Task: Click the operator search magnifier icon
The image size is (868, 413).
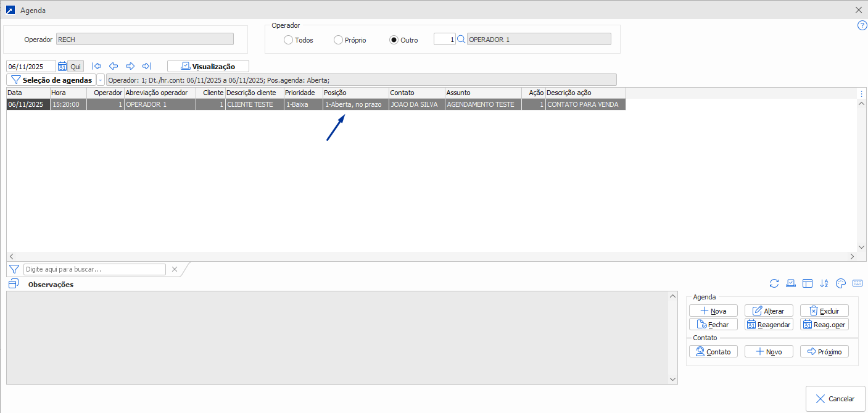Action: (461, 40)
